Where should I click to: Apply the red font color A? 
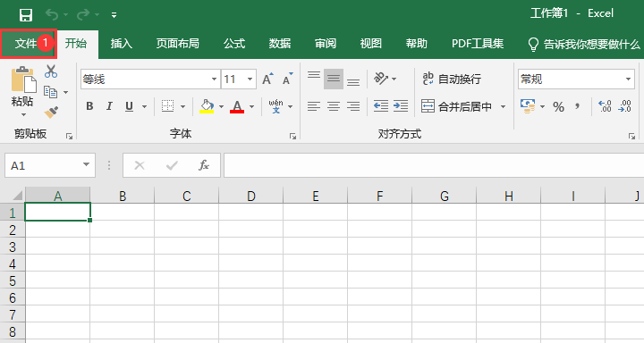(237, 106)
